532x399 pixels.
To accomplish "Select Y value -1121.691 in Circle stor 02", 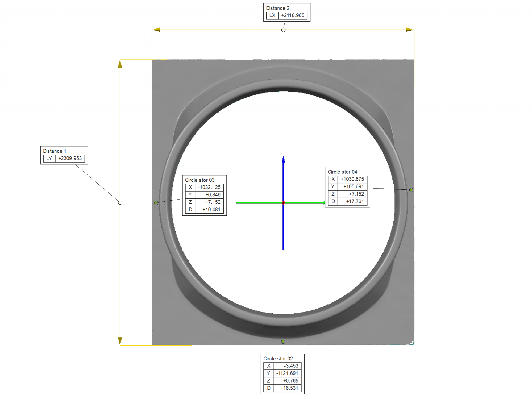I will tap(287, 373).
